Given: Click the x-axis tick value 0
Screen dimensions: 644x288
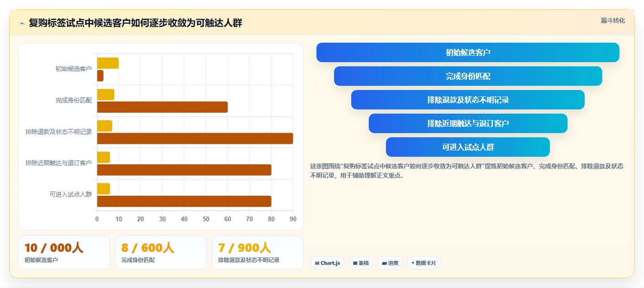Looking at the screenshot, I should [97, 219].
